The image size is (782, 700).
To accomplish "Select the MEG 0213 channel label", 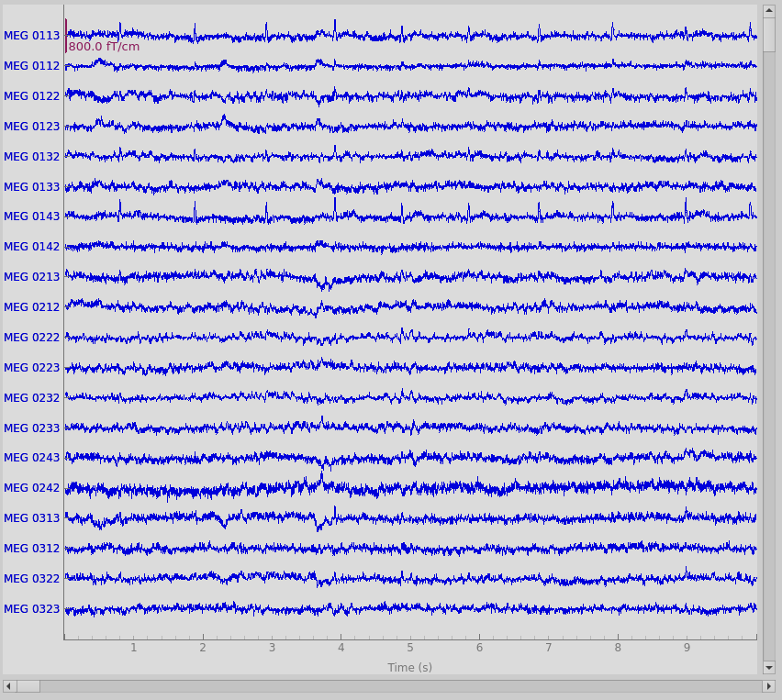I will 32,277.
